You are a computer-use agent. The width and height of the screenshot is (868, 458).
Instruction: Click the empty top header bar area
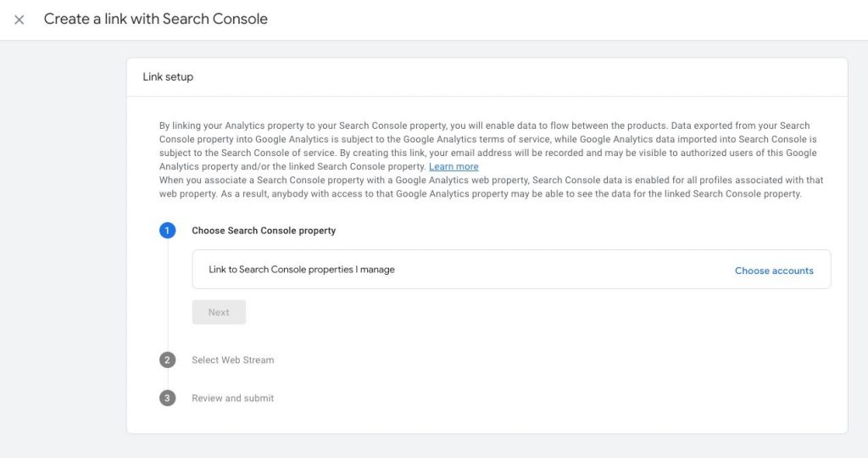(565, 20)
